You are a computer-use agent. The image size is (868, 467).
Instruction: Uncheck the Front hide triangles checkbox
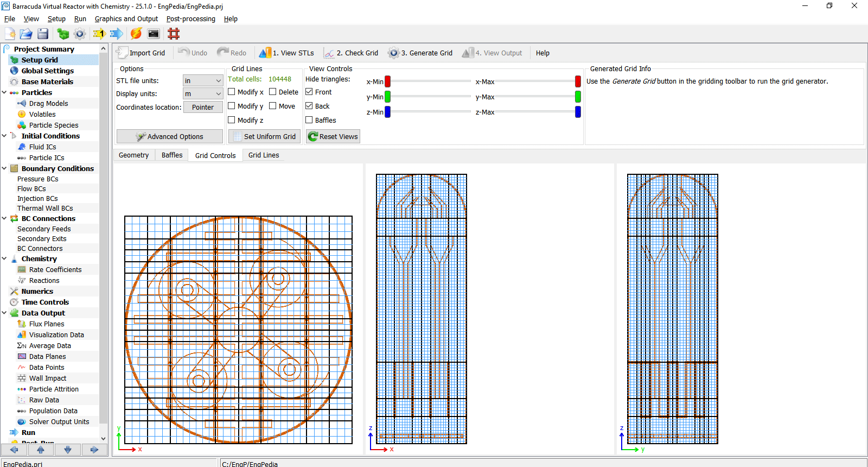[309, 92]
